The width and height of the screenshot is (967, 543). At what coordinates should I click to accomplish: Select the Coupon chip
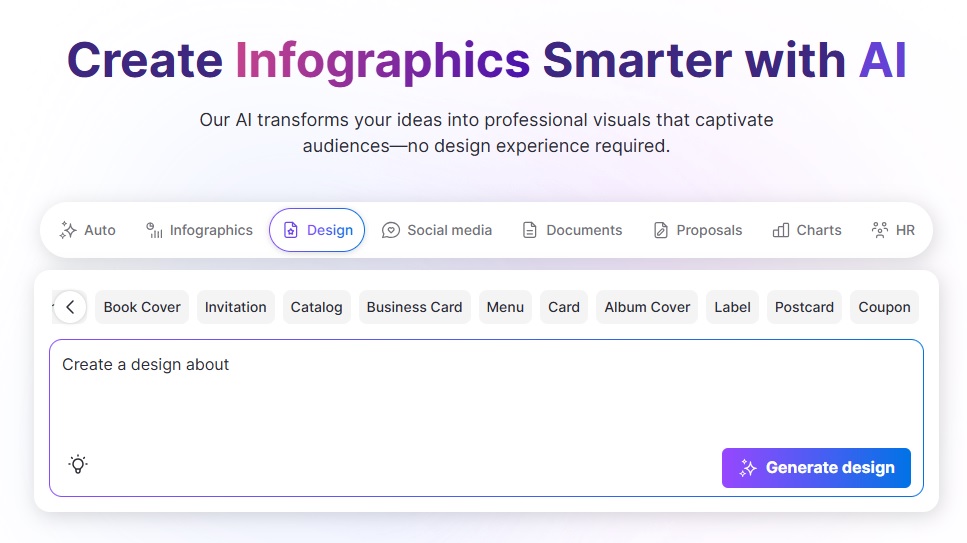coord(884,307)
